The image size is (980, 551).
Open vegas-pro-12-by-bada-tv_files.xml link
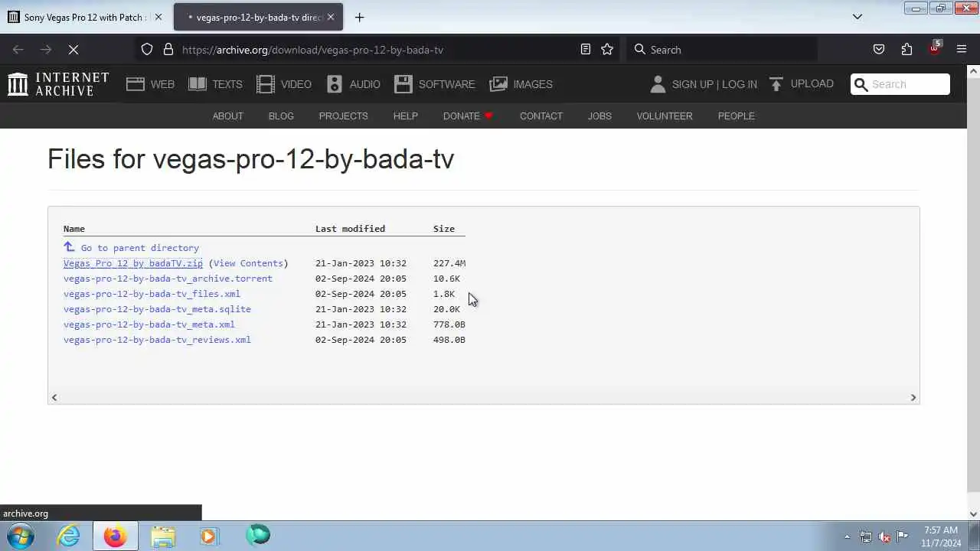click(x=152, y=294)
